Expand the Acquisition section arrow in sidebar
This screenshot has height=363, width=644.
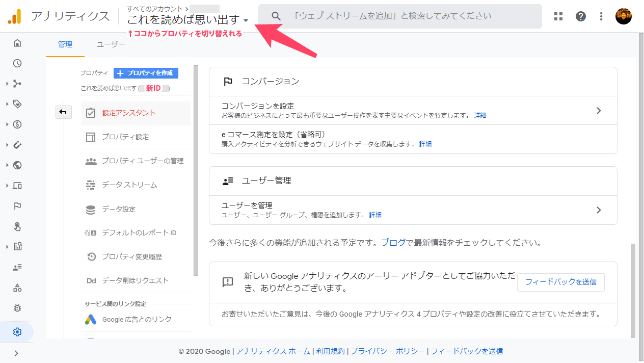(x=7, y=84)
